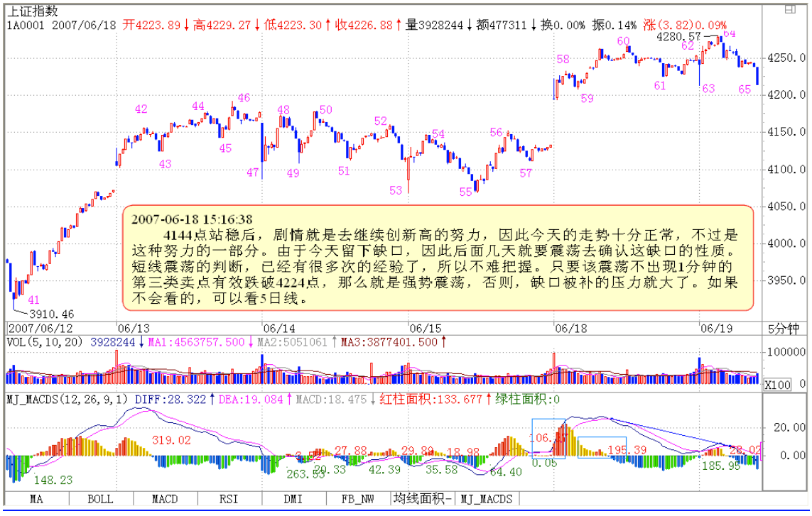Click the 量3928244 volume value
This screenshot has height=516, width=812.
click(435, 25)
